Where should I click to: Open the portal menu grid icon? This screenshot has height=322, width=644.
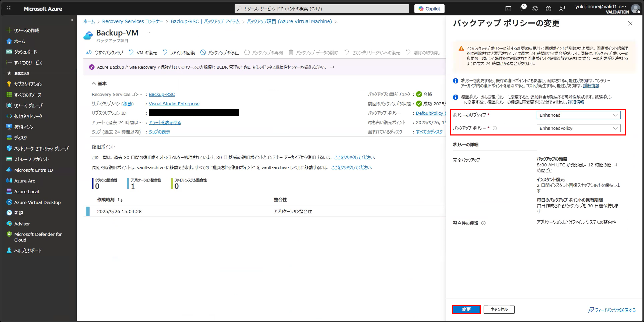click(9, 8)
